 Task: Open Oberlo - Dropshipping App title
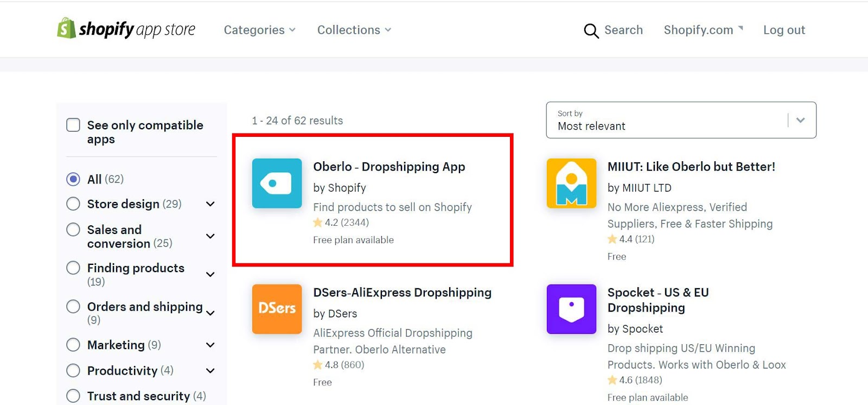389,167
